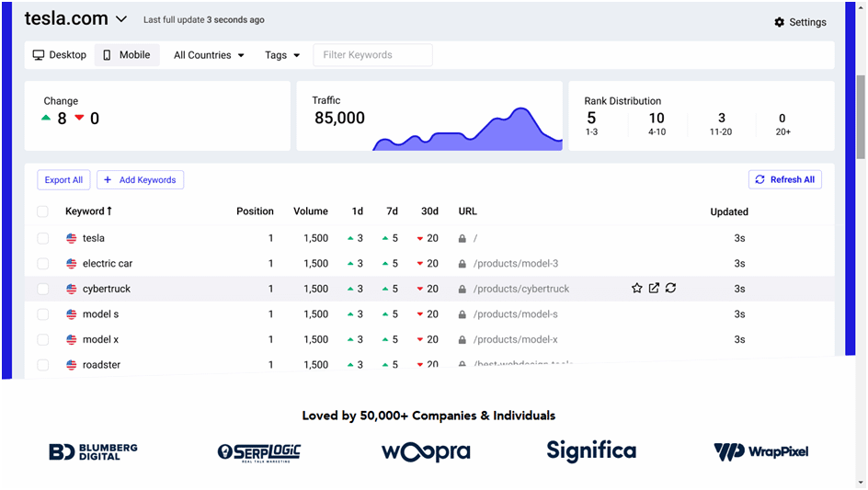Click the US flag beside roadster
The height and width of the screenshot is (490, 868).
[x=72, y=365]
